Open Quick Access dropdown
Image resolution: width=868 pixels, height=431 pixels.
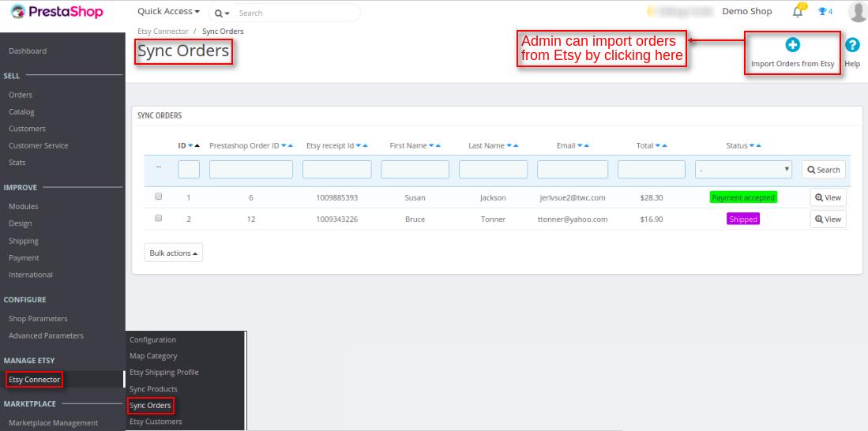click(x=168, y=12)
